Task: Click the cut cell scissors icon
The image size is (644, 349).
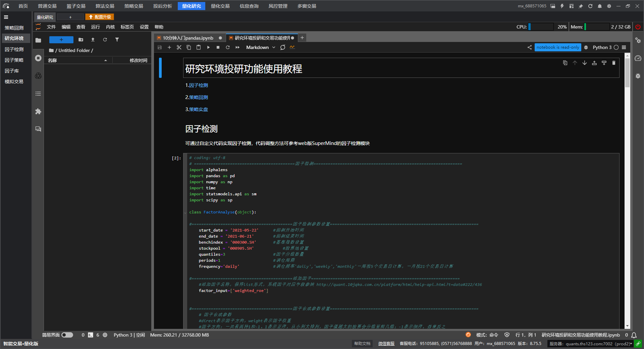Action: click(x=179, y=47)
